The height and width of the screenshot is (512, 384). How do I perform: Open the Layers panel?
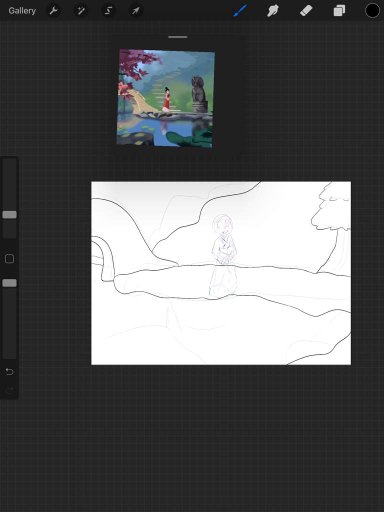pyautogui.click(x=339, y=11)
